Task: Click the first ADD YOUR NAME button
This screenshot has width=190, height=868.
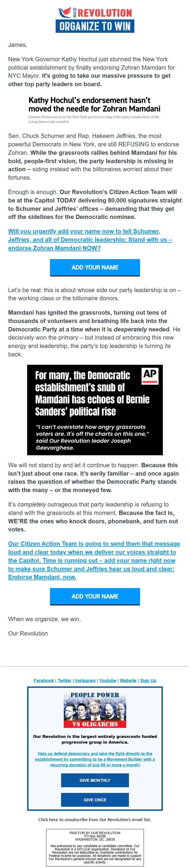Action: point(95,267)
